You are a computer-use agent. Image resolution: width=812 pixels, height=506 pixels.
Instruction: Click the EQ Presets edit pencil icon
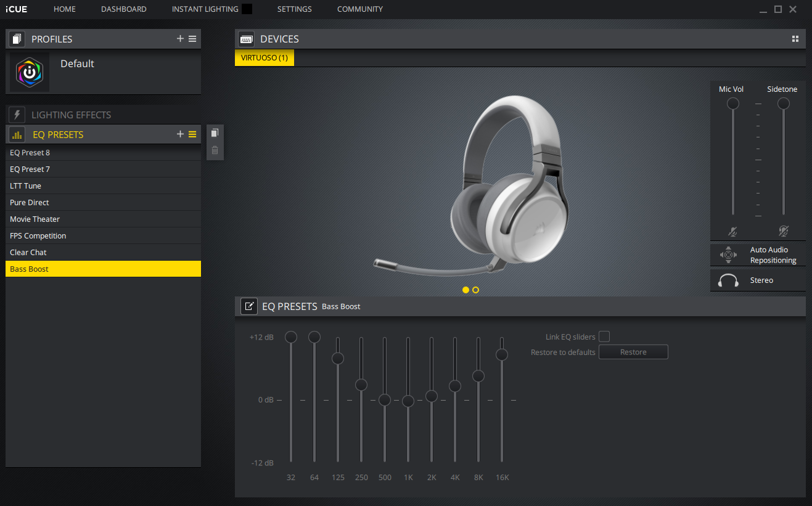[249, 306]
